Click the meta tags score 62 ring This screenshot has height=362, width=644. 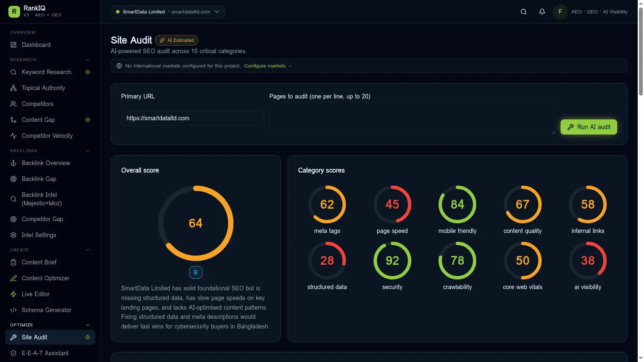[327, 204]
